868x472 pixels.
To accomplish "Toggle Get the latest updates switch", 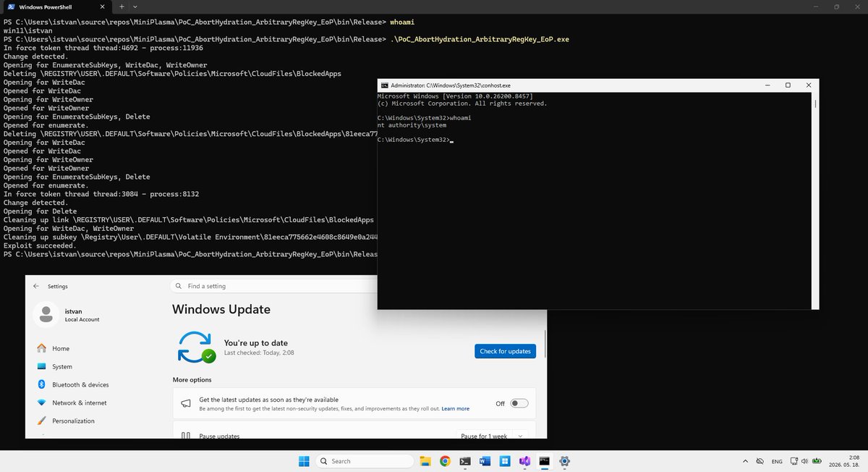I will pyautogui.click(x=519, y=403).
